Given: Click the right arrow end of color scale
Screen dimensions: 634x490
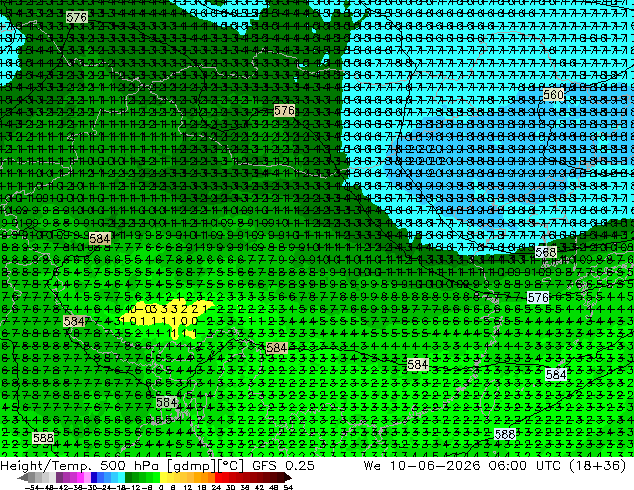Looking at the screenshot, I should click(x=288, y=477).
